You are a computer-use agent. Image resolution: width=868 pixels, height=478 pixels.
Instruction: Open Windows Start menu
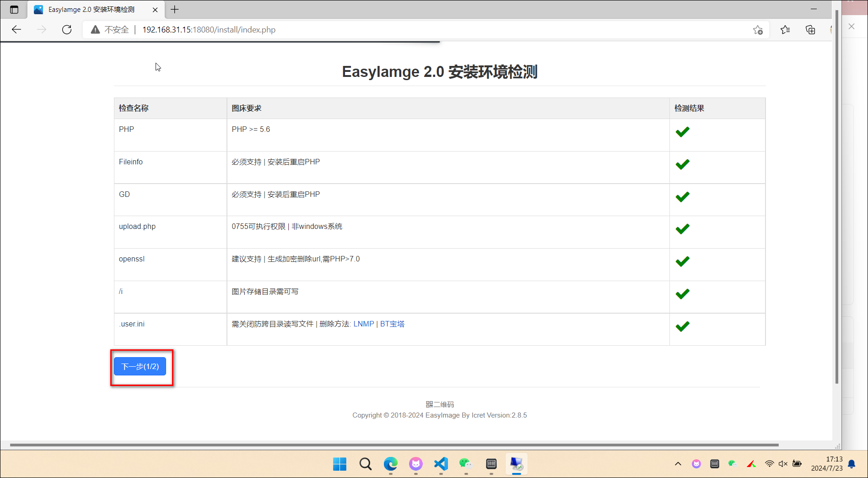coord(340,464)
